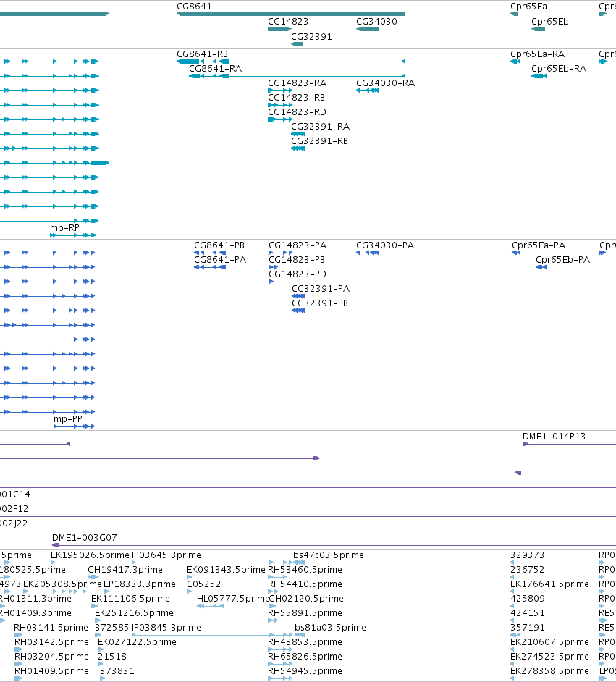This screenshot has width=616, height=682.
Task: Click EST EK111106.5prime
Action: click(130, 599)
